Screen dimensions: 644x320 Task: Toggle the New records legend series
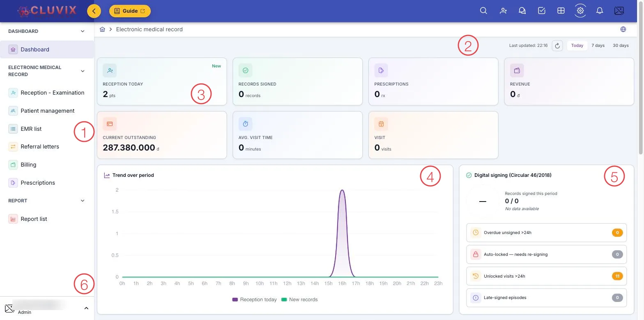[299, 299]
